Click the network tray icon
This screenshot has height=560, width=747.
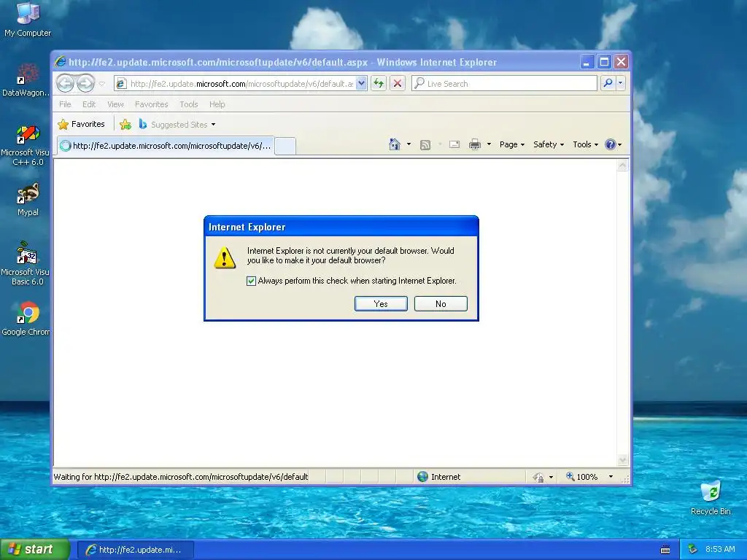click(x=693, y=550)
